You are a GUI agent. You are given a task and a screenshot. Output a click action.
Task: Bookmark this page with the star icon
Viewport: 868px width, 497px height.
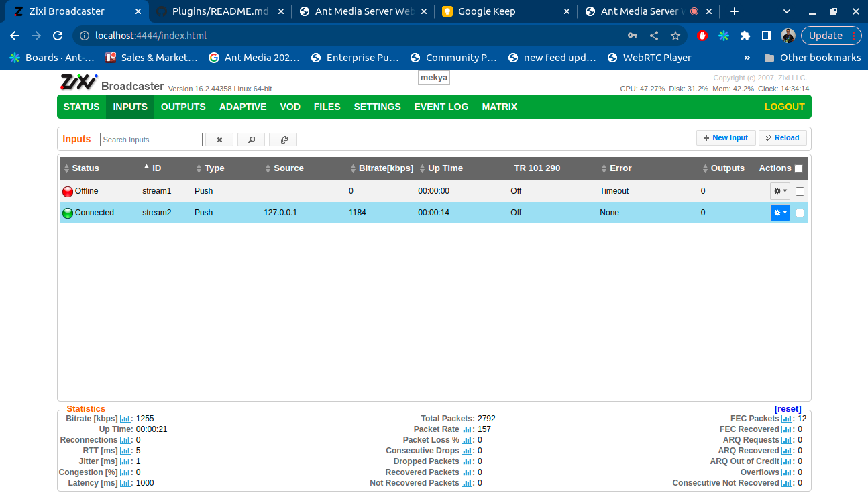675,36
